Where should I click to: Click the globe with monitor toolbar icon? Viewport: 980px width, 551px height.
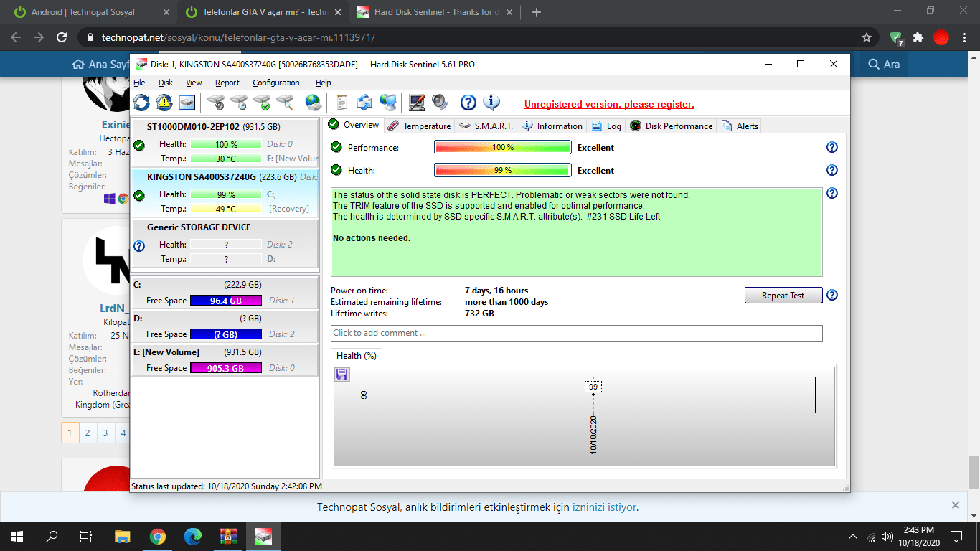388,103
